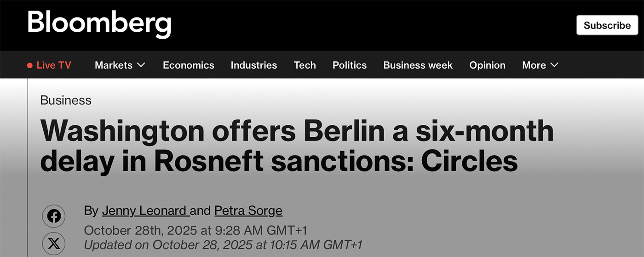Open author Jenny Leonard's profile link

pos(145,211)
